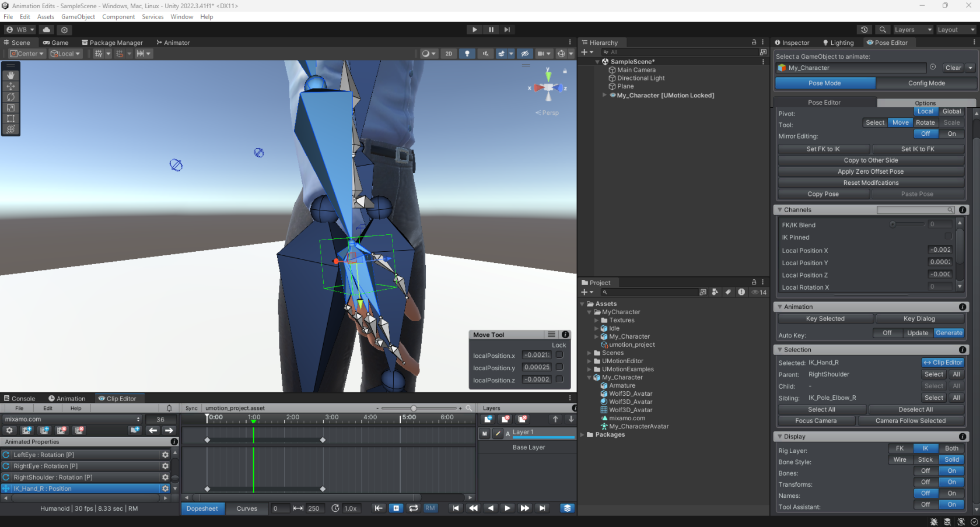The height and width of the screenshot is (527, 980).
Task: Click pencil edit icon on Layer 1
Action: 498,433
